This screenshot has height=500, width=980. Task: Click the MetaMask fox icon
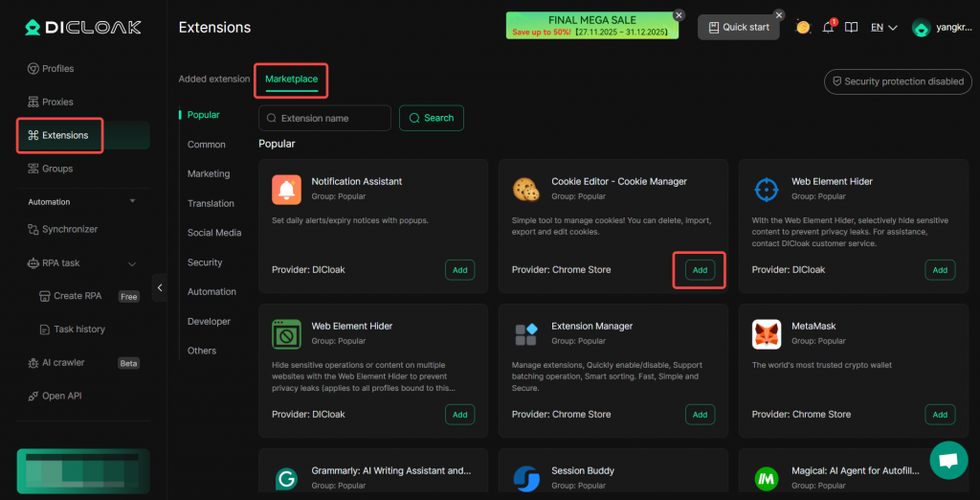point(766,333)
